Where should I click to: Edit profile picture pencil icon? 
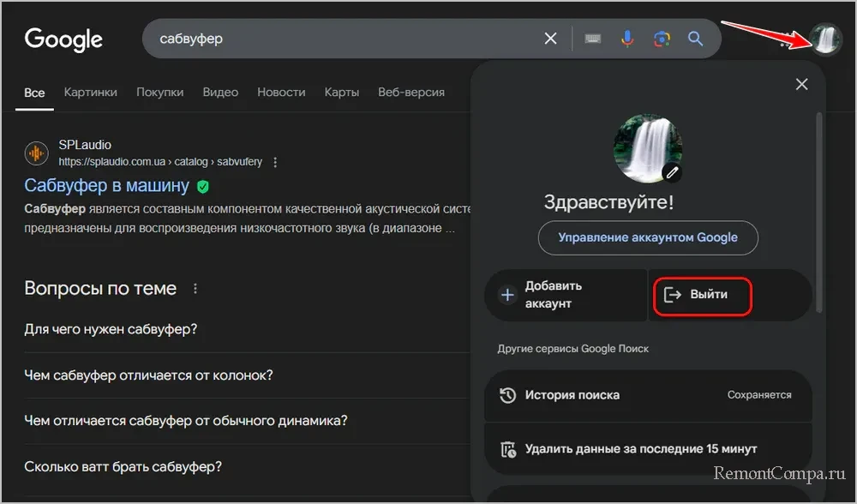(673, 172)
